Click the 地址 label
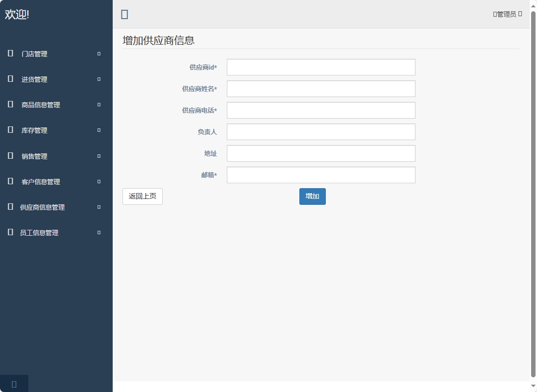Screen dimensions: 537x392 [211, 153]
